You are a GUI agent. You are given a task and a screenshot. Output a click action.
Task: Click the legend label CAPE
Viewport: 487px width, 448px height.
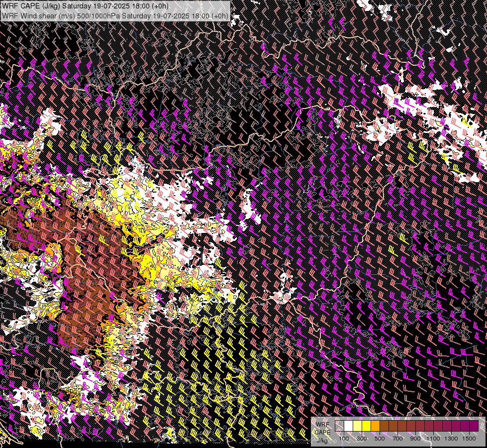point(322,433)
